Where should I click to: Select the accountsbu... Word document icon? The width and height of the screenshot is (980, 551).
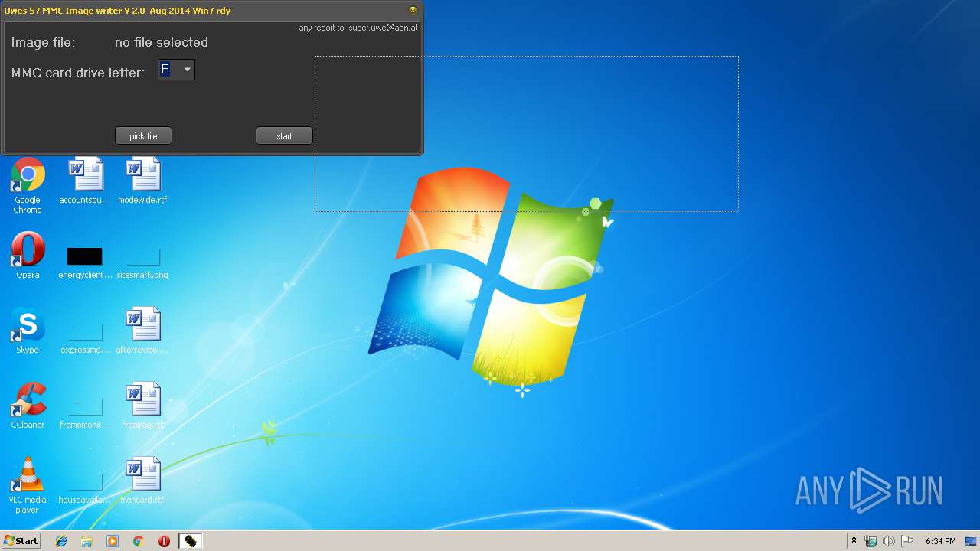85,181
